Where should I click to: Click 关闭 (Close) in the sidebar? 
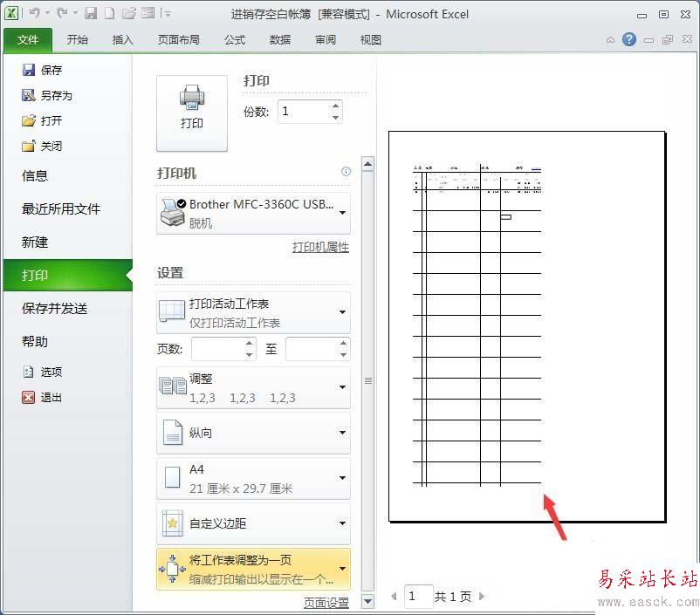43,146
